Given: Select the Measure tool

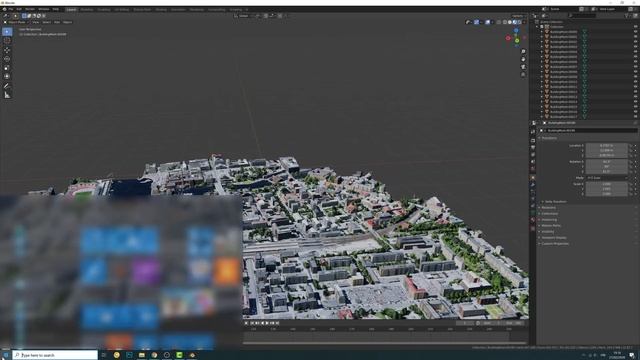Looking at the screenshot, I should coord(7,95).
